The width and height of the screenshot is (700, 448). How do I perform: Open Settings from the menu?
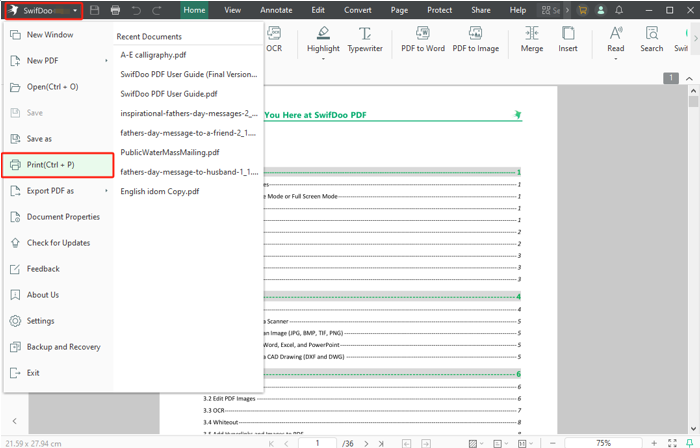tap(58, 321)
